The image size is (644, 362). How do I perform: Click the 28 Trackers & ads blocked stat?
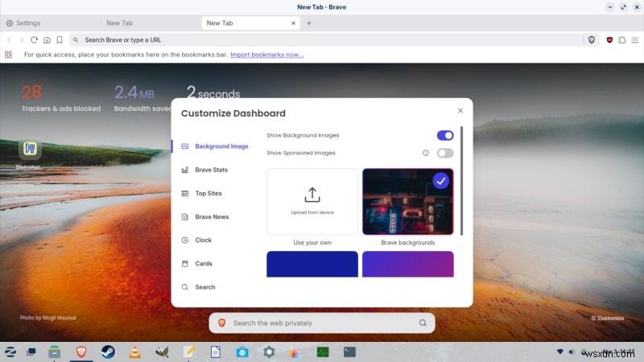coord(61,98)
